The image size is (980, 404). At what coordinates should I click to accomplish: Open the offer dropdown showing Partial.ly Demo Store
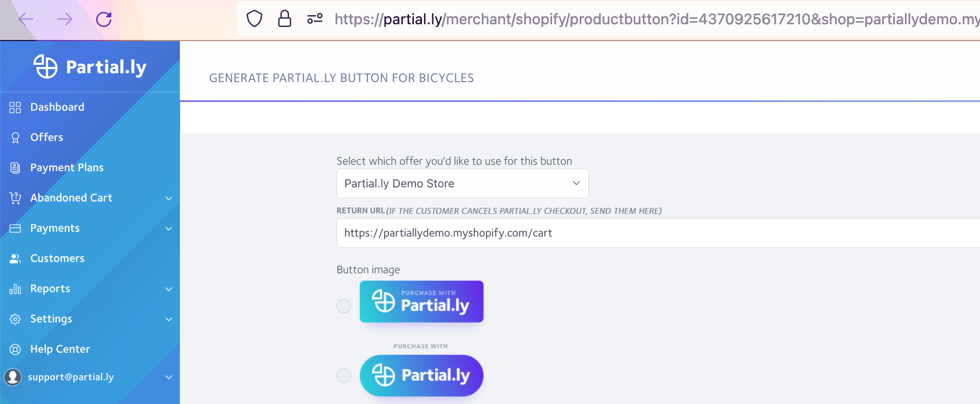tap(462, 184)
